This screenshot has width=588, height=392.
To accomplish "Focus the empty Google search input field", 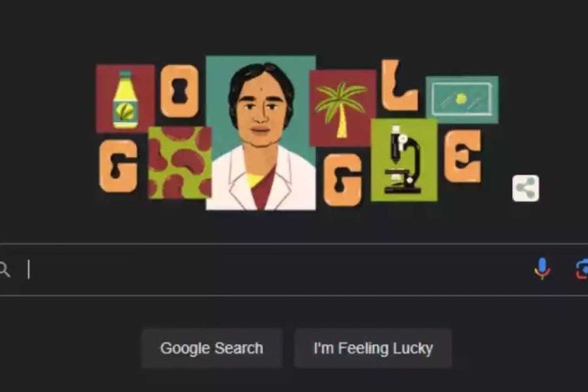I will 278,269.
